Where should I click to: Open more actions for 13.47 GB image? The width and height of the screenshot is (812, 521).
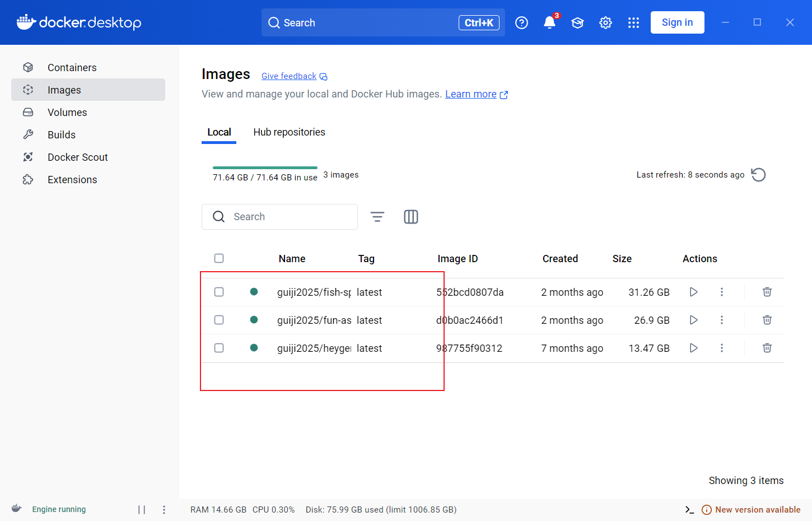click(x=722, y=348)
